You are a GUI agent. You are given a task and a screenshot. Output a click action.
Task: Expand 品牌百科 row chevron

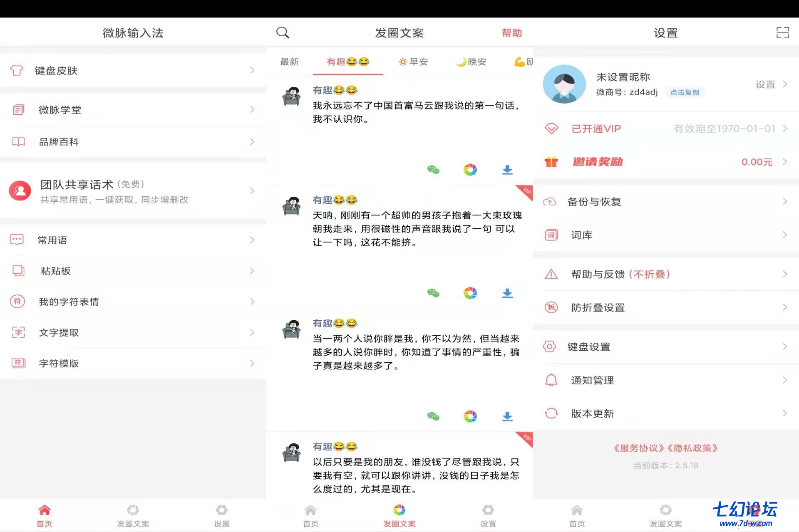(252, 142)
